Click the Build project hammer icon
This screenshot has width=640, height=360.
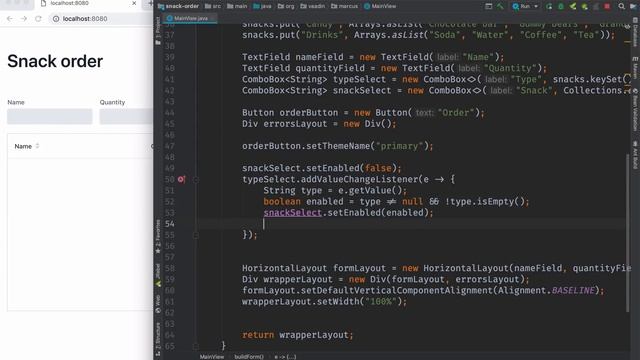(x=500, y=6)
